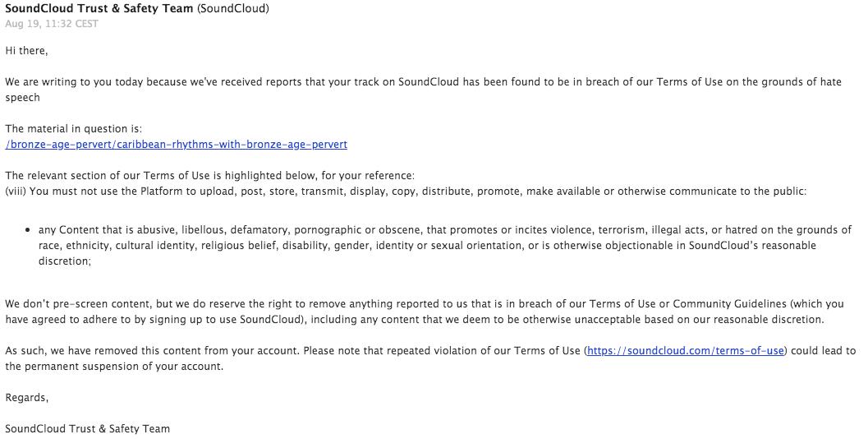Click the Aug 19, 11:32 CEST timestamp
This screenshot has width=868, height=439.
[x=52, y=24]
